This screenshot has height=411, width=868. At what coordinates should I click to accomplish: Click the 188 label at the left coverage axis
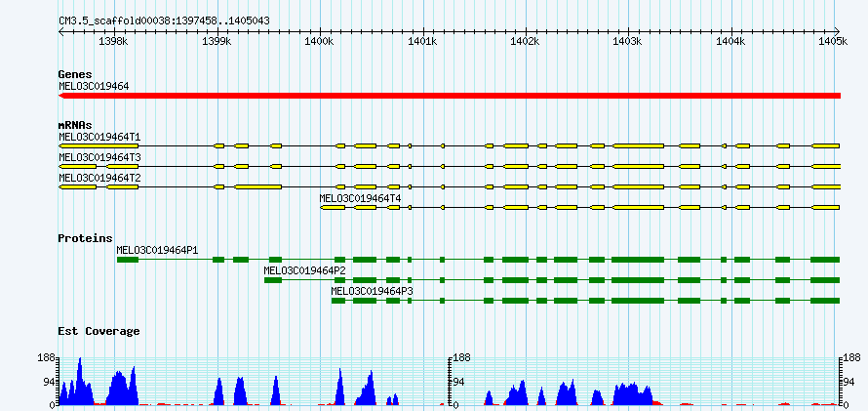pos(46,358)
